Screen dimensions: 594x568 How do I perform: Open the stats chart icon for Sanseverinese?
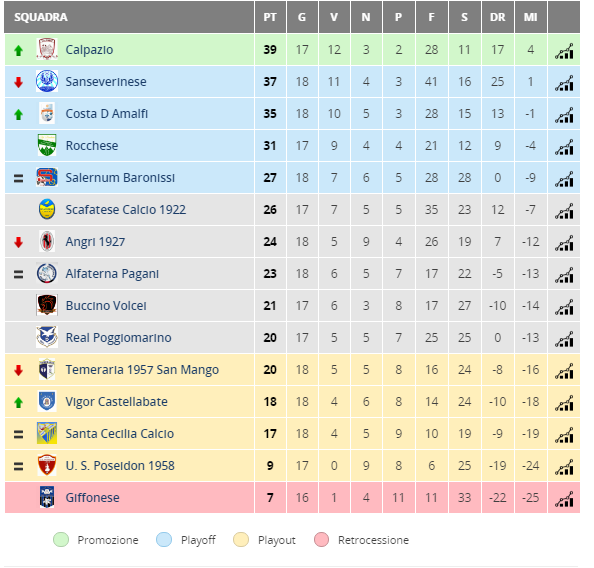pos(564,83)
